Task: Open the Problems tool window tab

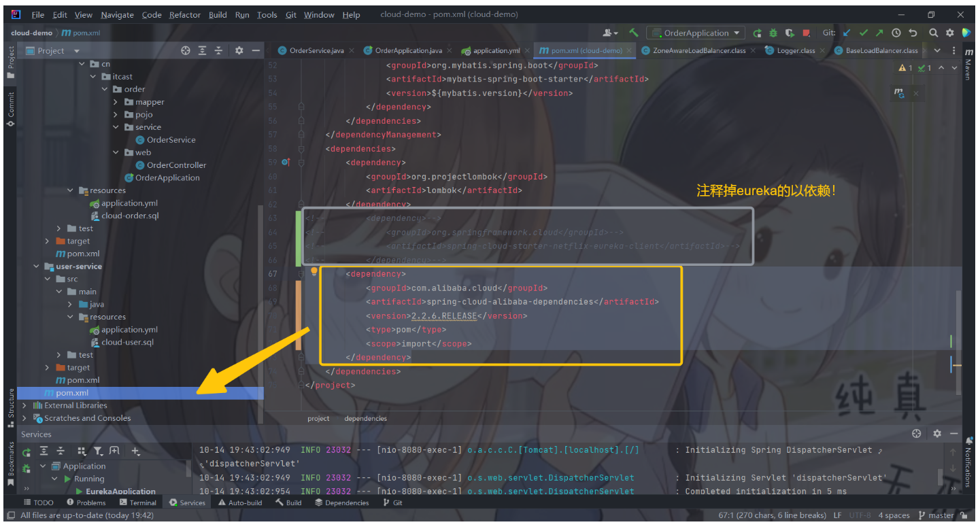Action: [86, 502]
